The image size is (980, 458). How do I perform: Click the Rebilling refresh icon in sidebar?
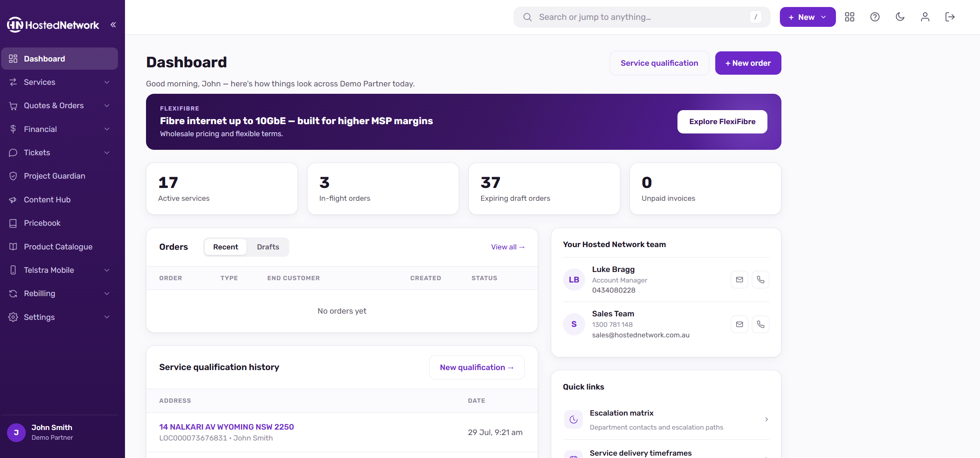click(13, 293)
